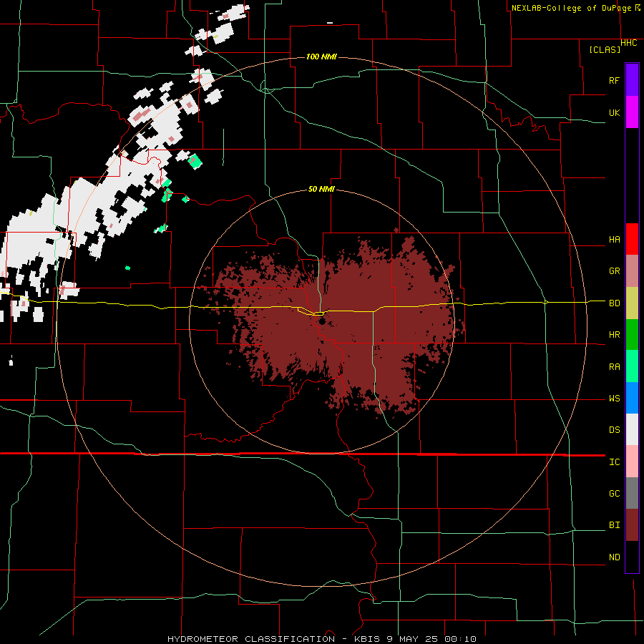
Task: Click the UK legend label
Action: (x=614, y=112)
